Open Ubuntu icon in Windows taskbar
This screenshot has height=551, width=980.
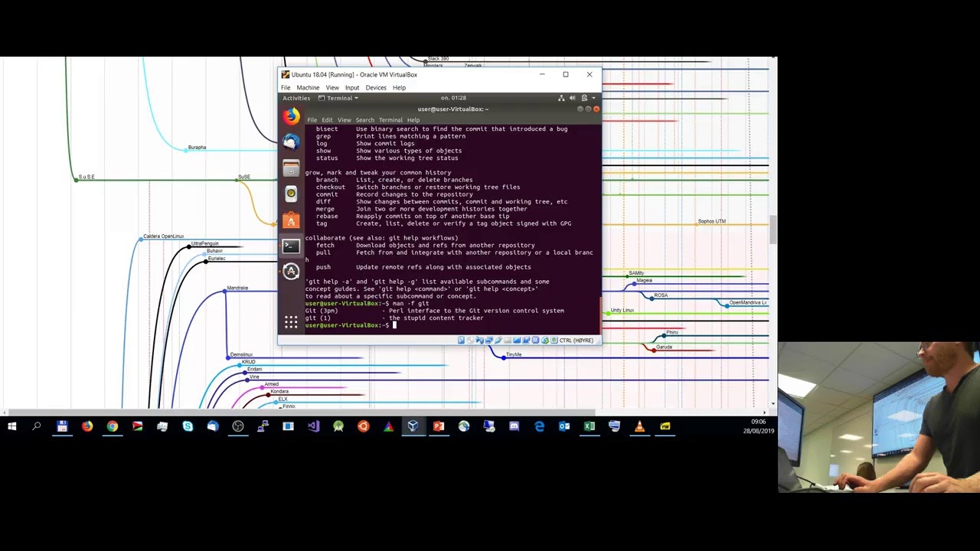pyautogui.click(x=364, y=426)
